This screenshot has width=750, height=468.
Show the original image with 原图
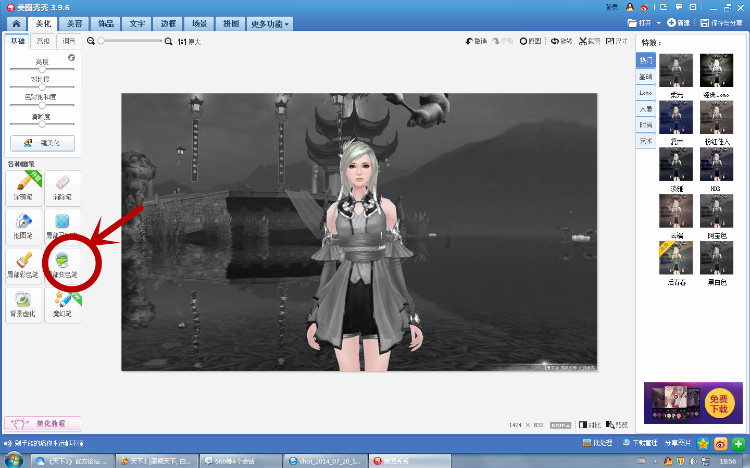tap(530, 41)
